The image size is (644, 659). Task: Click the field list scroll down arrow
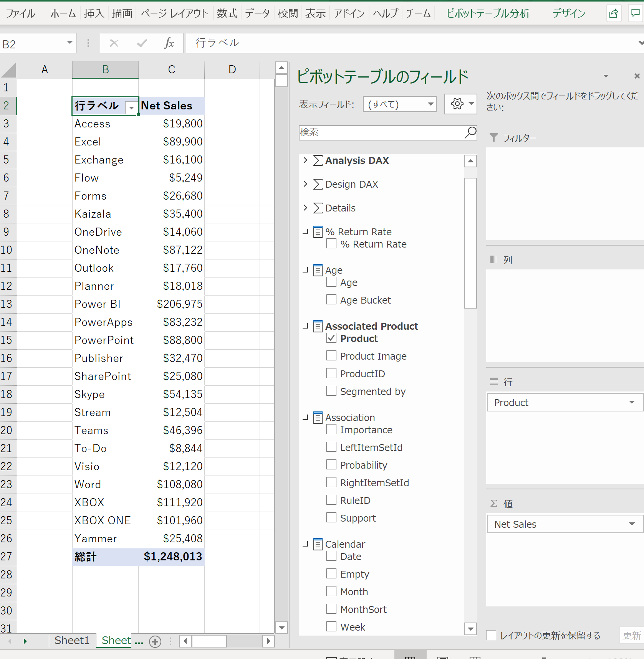470,629
